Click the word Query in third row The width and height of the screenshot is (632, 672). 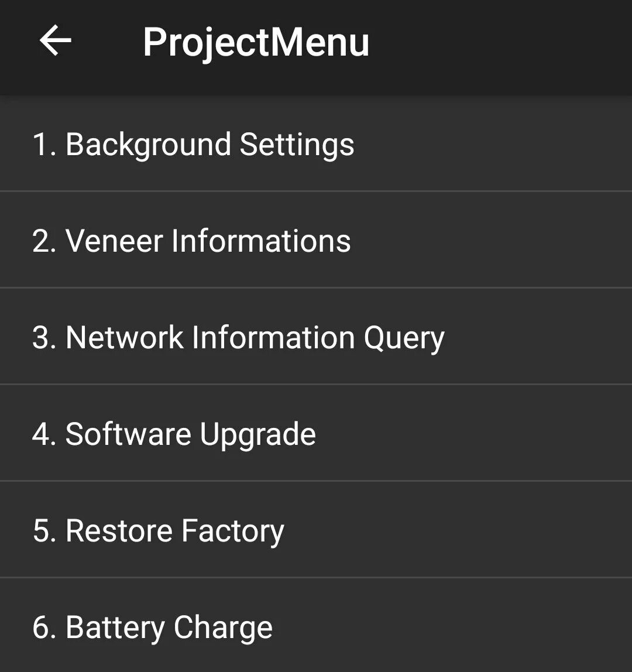click(x=404, y=338)
